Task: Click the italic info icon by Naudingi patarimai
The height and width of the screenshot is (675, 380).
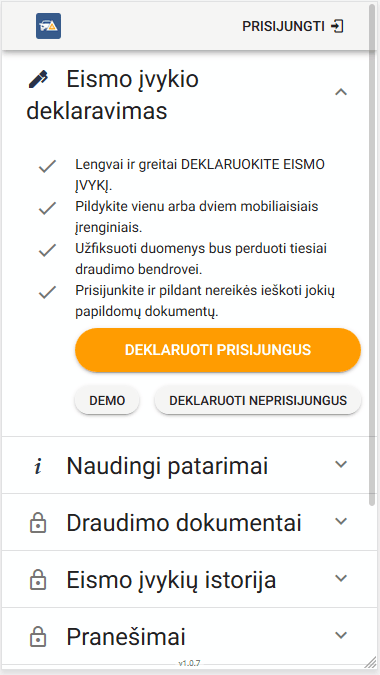Action: pos(38,467)
